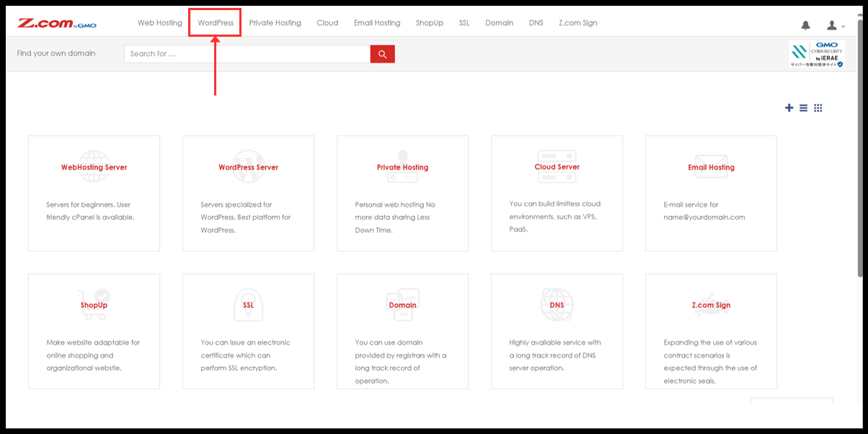868x434 pixels.
Task: Click 'issue an electronic certificate' description
Action: 245,355
